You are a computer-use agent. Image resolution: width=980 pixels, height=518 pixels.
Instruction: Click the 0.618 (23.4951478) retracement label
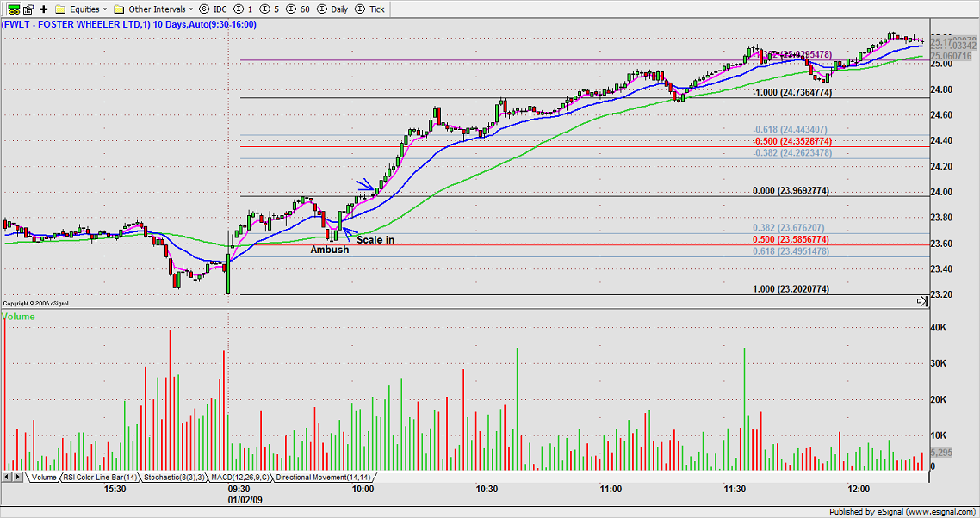click(791, 251)
